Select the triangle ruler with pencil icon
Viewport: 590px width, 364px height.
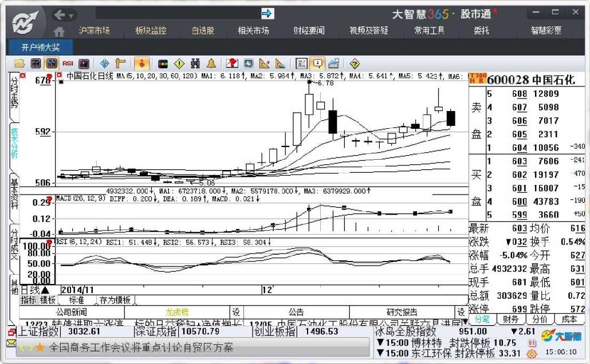[x=264, y=64]
